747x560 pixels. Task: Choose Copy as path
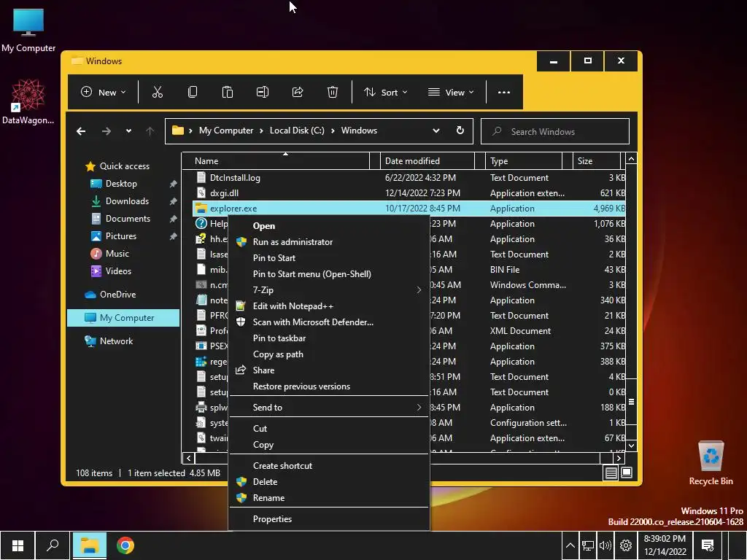click(x=329, y=354)
